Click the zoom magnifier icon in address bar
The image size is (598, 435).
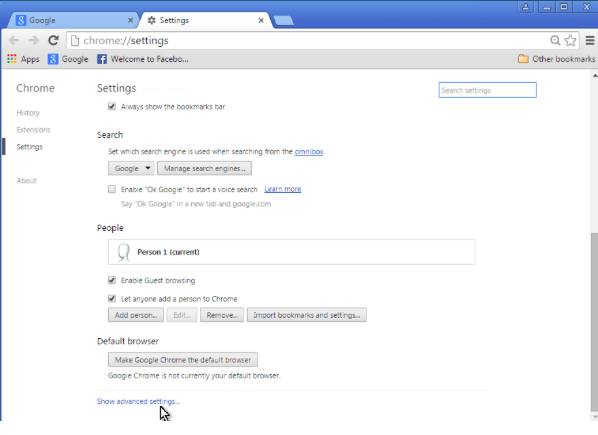[555, 40]
